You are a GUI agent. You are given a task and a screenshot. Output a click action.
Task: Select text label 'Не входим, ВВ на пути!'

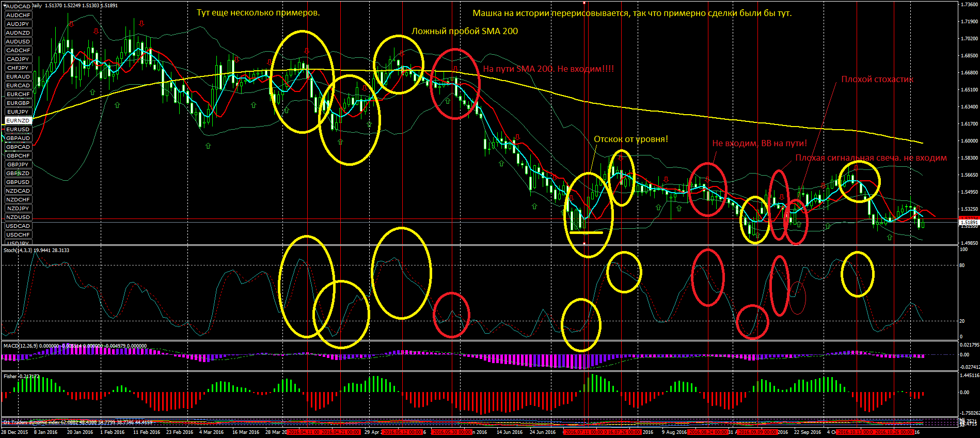760,143
